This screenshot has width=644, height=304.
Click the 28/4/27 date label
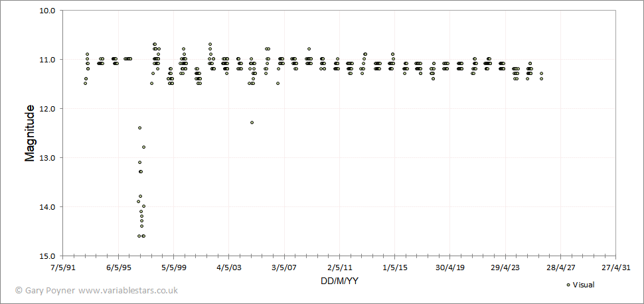tap(560, 268)
